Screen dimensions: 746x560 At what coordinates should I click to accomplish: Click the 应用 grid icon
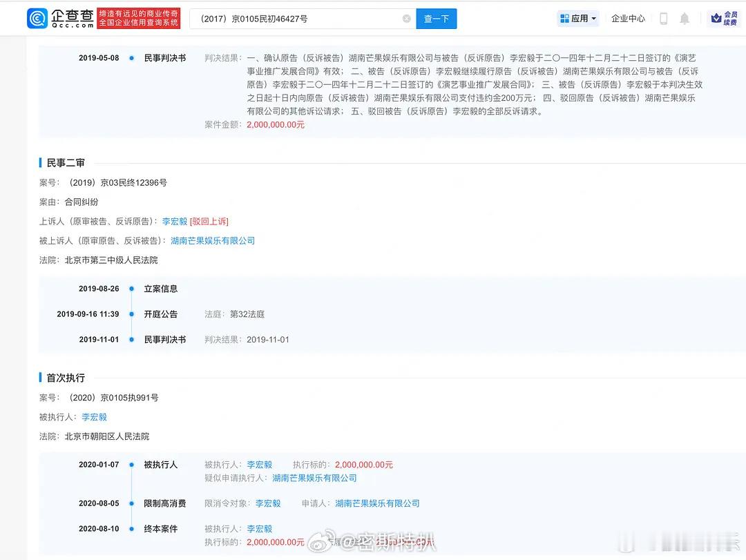point(565,19)
